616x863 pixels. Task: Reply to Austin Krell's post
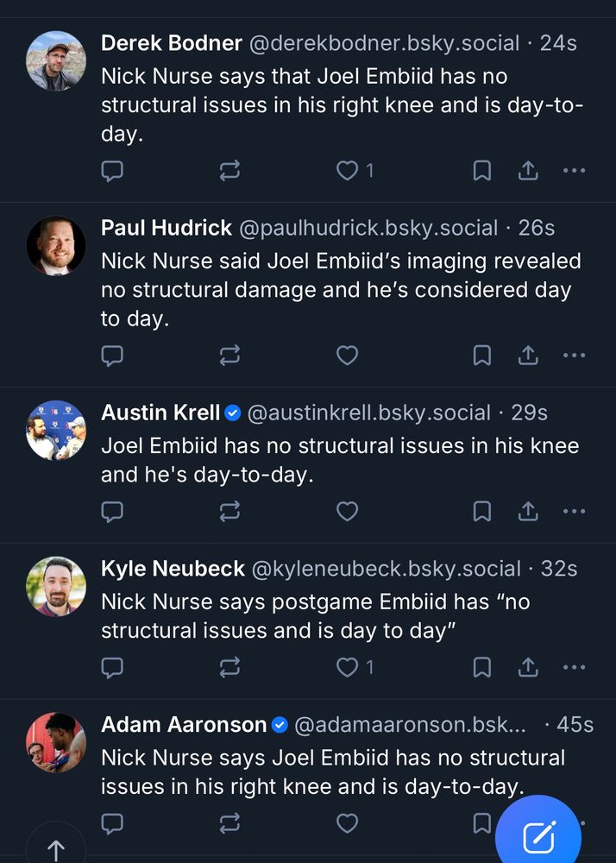(x=112, y=511)
